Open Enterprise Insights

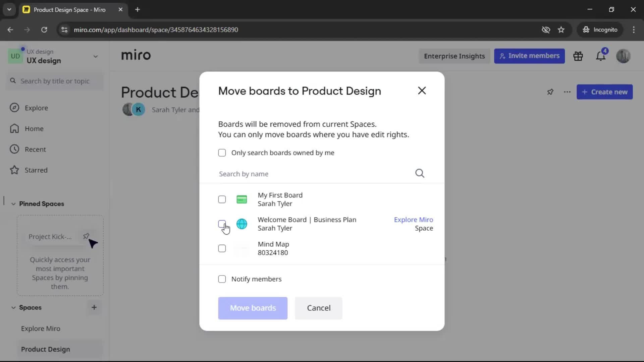pos(454,56)
